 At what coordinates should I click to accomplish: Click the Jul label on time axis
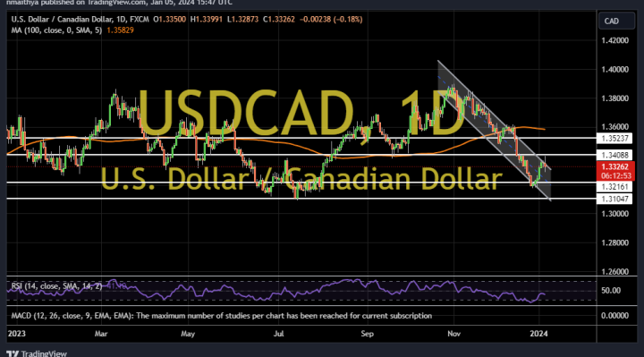tap(278, 334)
